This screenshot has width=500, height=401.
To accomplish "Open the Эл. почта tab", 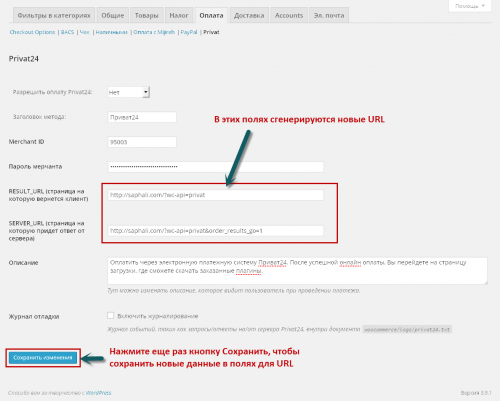I will point(329,15).
